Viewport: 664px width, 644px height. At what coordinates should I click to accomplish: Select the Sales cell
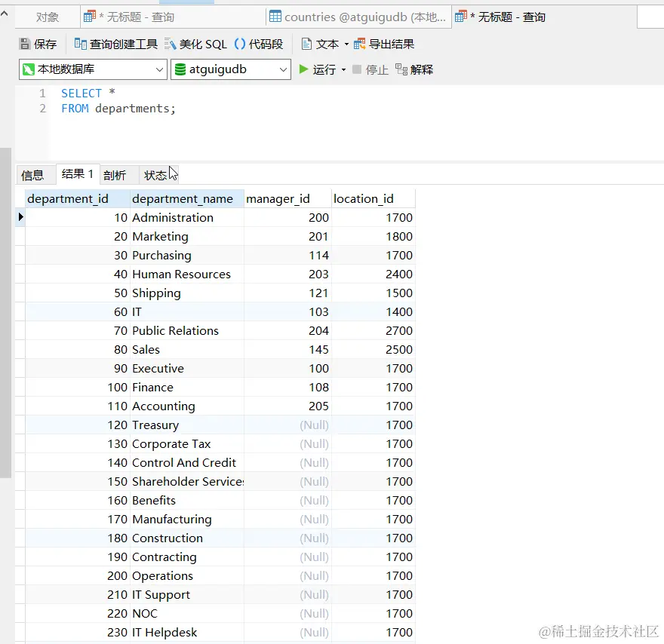coord(187,349)
